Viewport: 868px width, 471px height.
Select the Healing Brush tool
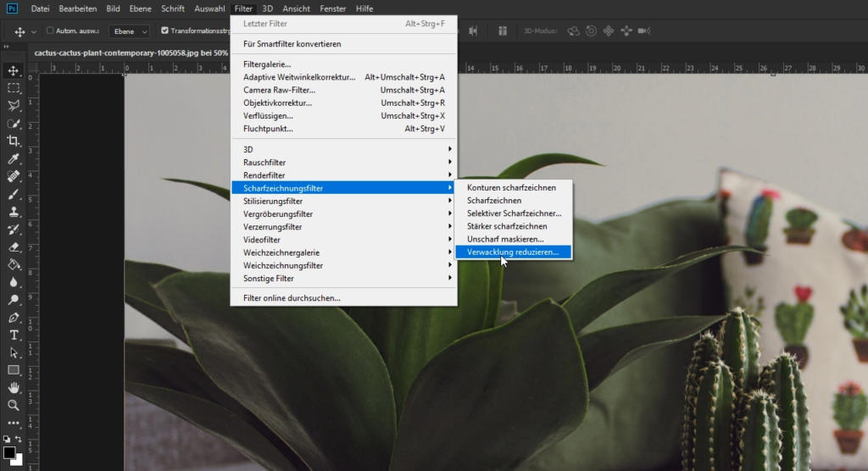tap(14, 176)
